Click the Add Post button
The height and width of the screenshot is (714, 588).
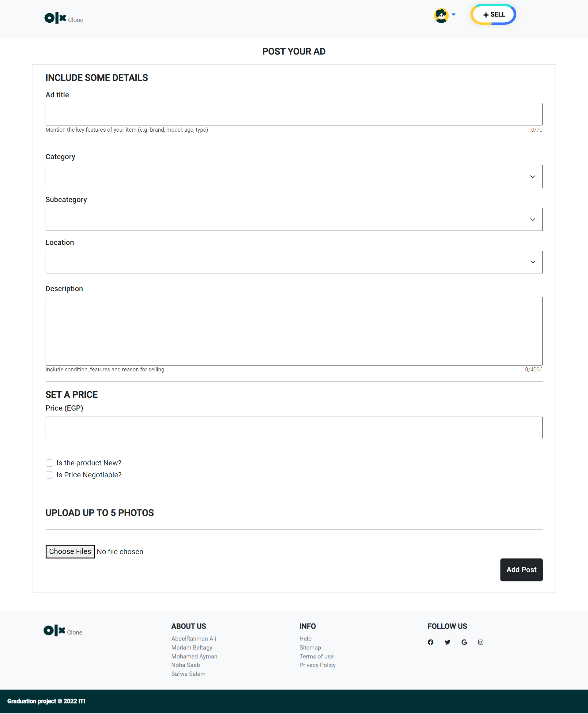[521, 570]
